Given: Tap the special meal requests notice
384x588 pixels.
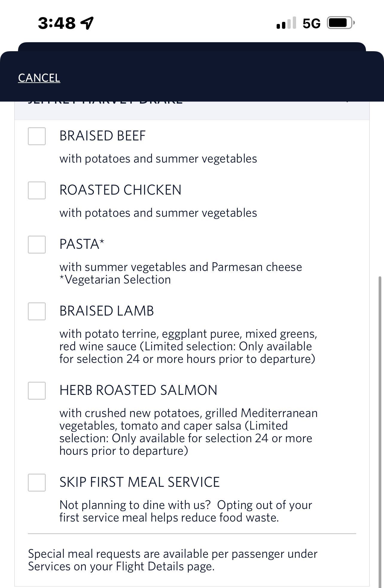Looking at the screenshot, I should click(x=173, y=560).
